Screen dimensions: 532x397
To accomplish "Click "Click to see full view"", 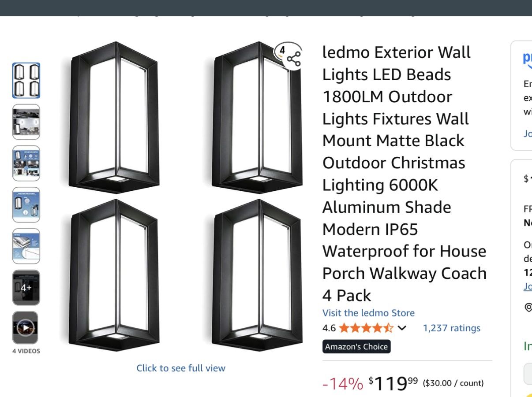I will pyautogui.click(x=180, y=368).
